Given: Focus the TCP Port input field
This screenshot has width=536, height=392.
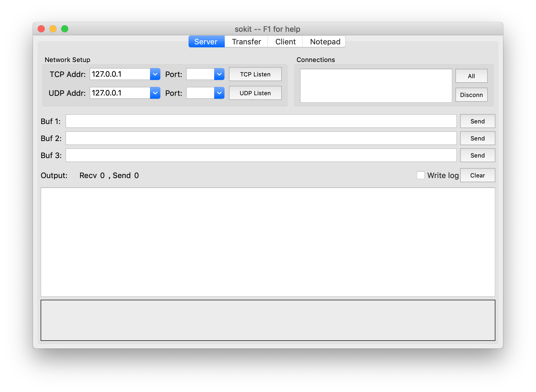Looking at the screenshot, I should [x=200, y=74].
